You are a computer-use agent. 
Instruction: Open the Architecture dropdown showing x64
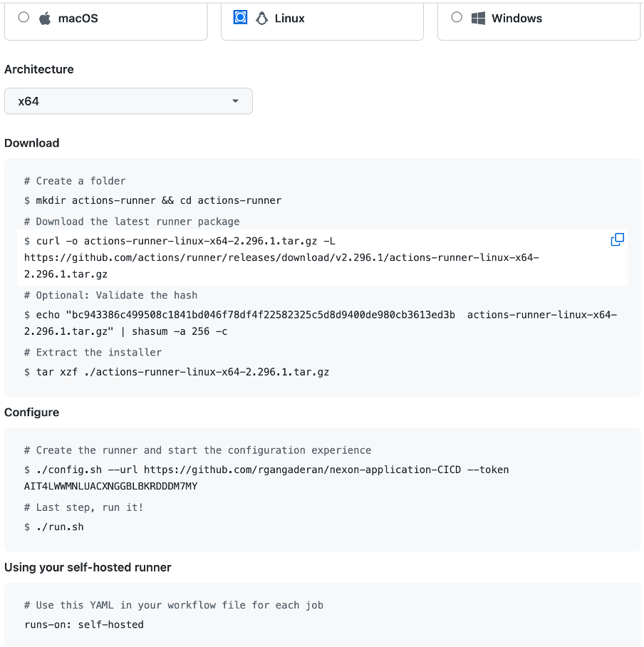click(x=128, y=101)
